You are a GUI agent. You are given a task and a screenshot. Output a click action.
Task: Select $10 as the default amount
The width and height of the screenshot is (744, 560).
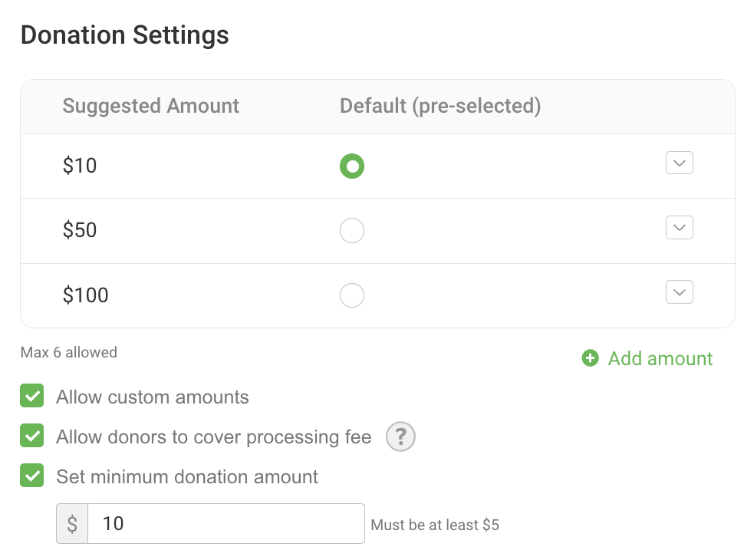(x=352, y=166)
